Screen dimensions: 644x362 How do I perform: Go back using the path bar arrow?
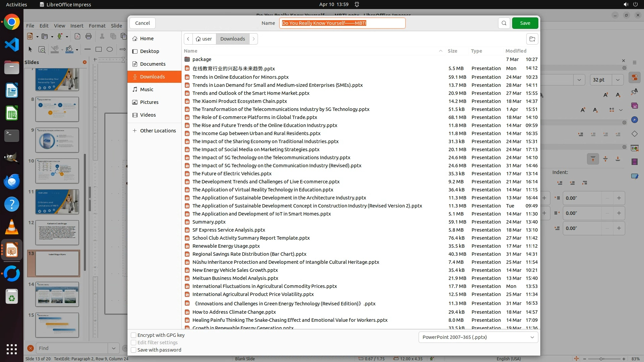[188, 39]
